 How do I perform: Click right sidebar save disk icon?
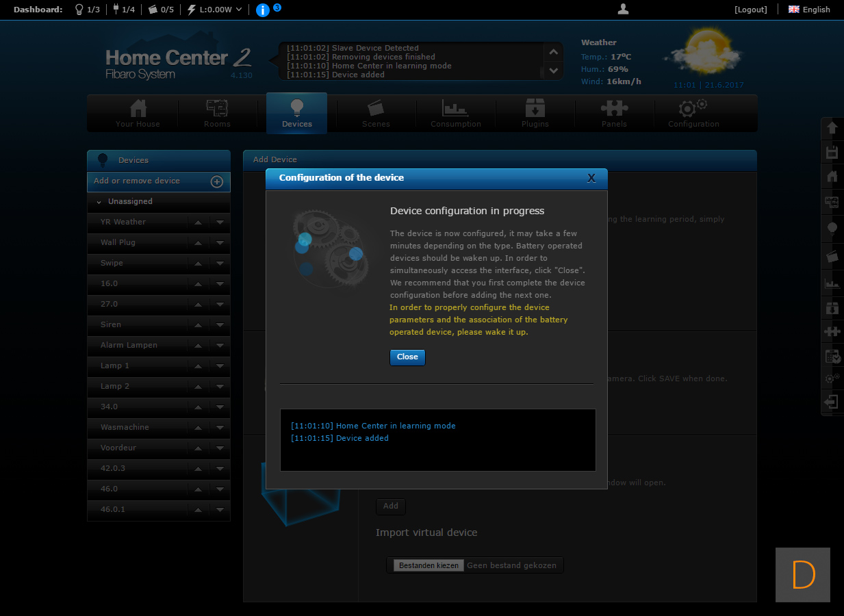(832, 152)
